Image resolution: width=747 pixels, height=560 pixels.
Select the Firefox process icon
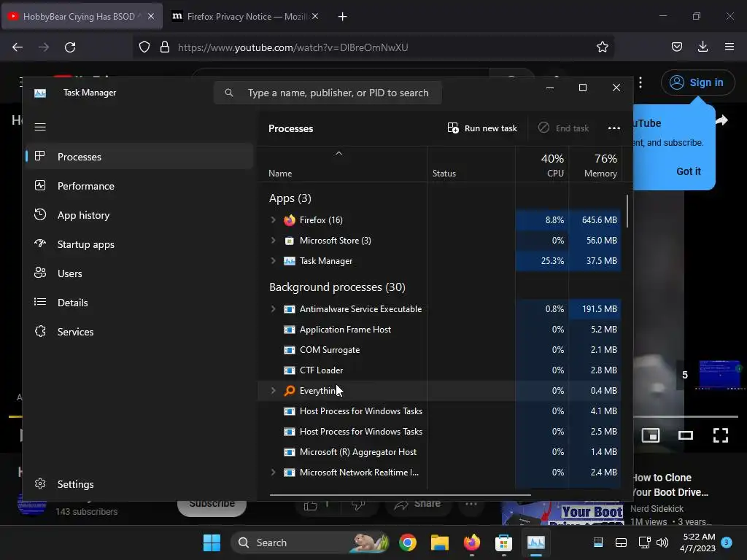click(x=289, y=220)
